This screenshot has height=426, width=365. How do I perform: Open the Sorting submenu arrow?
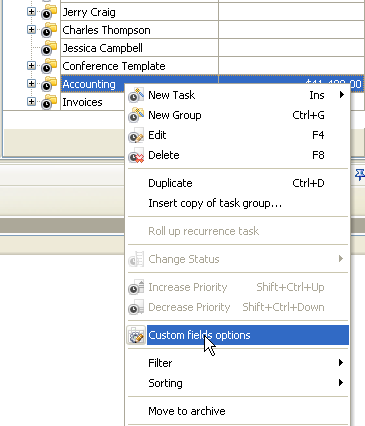(x=341, y=383)
